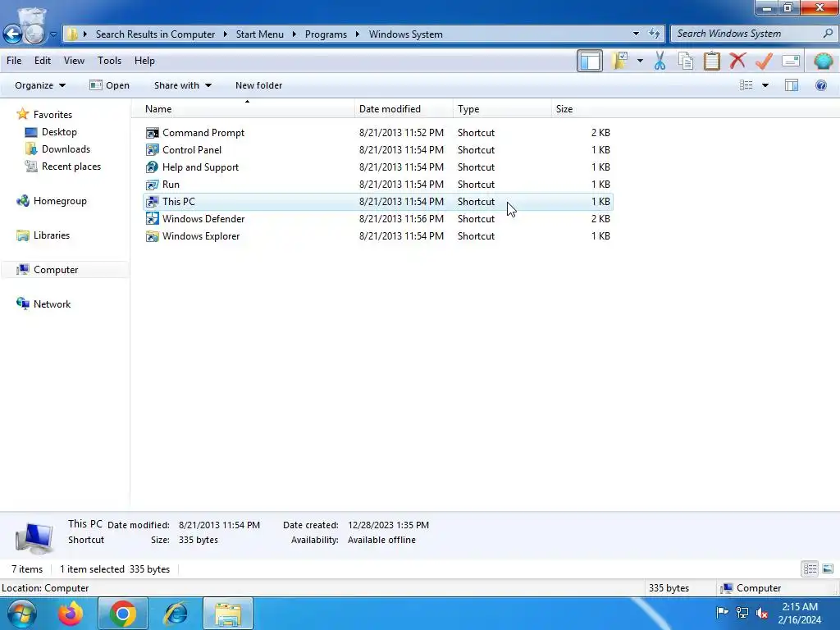840x630 pixels.
Task: Open Firefox from the taskbar
Action: (x=71, y=614)
